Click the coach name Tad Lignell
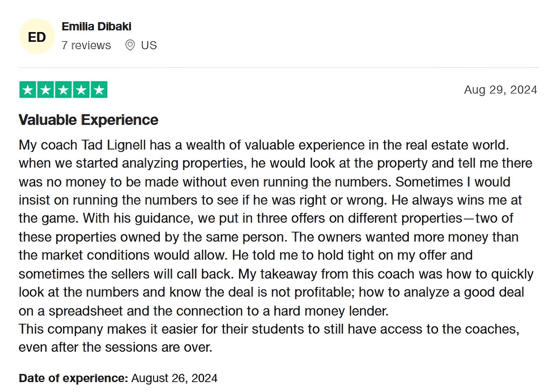Image resolution: width=557 pixels, height=392 pixels. (x=113, y=145)
